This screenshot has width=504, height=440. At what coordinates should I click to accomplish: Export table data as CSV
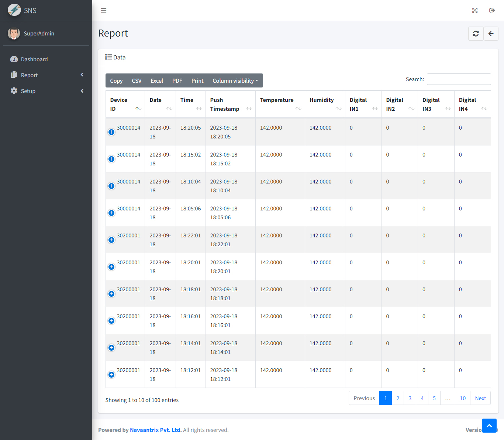tap(137, 80)
